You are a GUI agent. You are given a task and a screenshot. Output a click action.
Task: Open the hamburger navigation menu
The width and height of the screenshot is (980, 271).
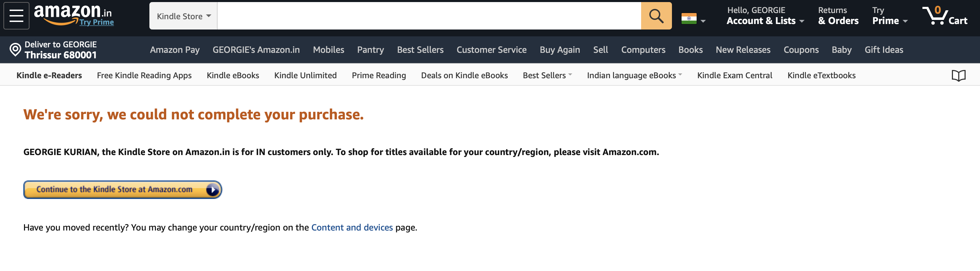[x=16, y=15]
